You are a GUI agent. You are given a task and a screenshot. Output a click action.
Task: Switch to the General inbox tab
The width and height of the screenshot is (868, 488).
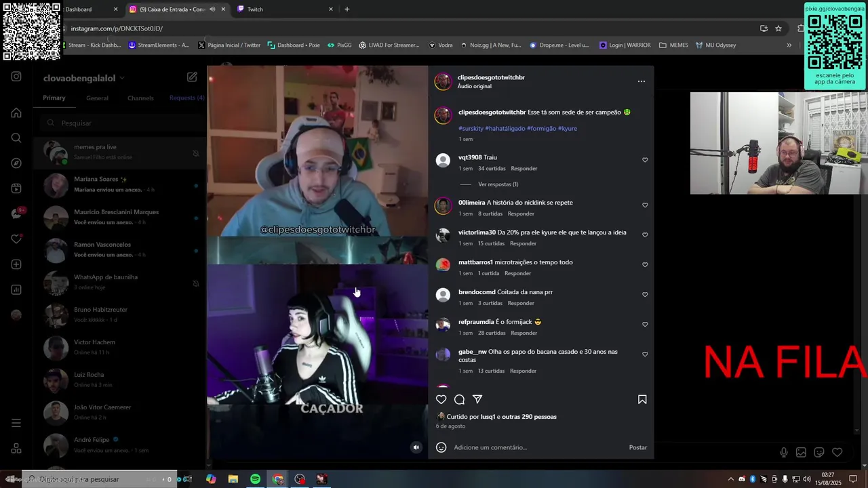tap(97, 98)
